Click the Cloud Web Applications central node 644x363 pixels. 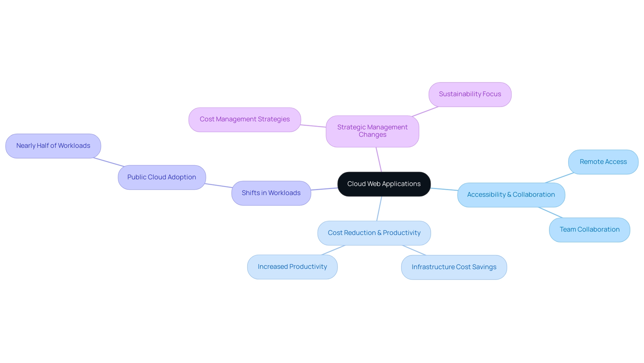(x=384, y=184)
